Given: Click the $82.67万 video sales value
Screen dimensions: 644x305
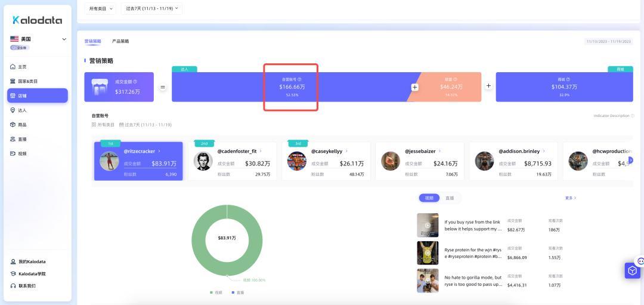Looking at the screenshot, I should (515, 230).
